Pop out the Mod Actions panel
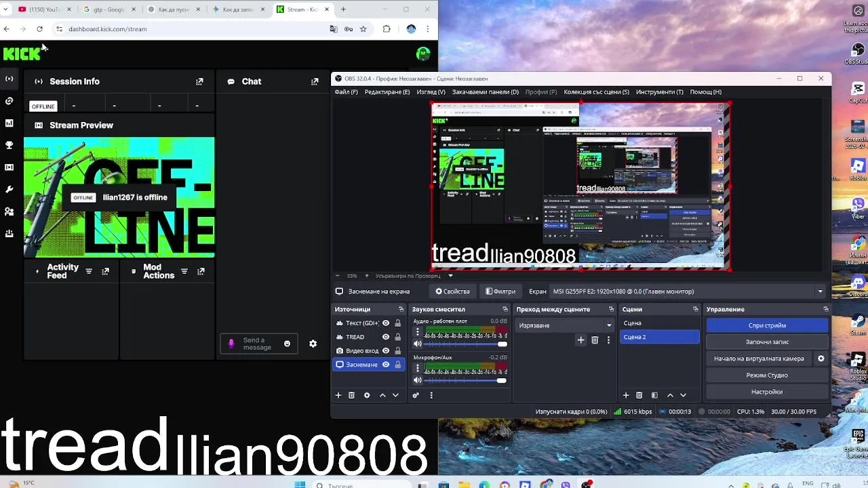The width and height of the screenshot is (868, 488). [x=201, y=272]
